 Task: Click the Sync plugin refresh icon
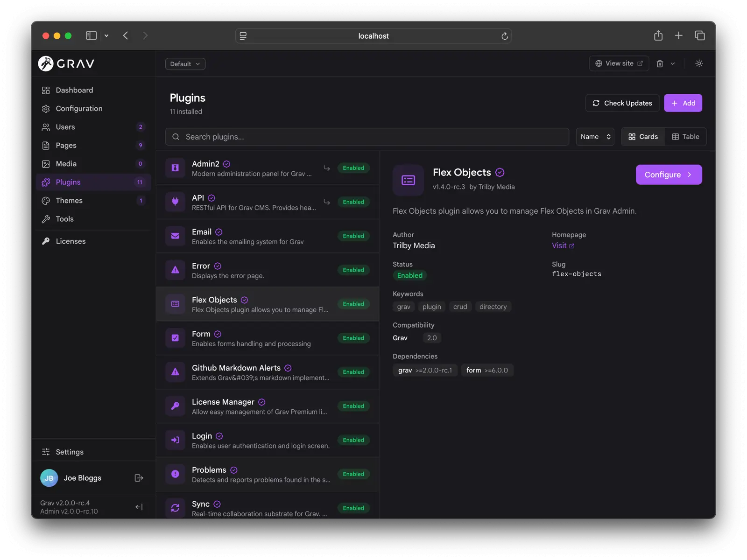point(175,508)
